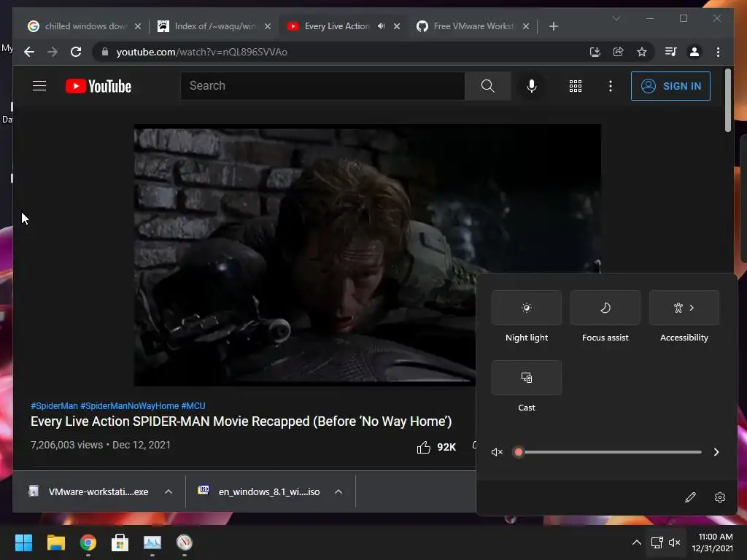Viewport: 747px width, 560px height.
Task: Go to the YouTube home logo
Action: pos(98,86)
